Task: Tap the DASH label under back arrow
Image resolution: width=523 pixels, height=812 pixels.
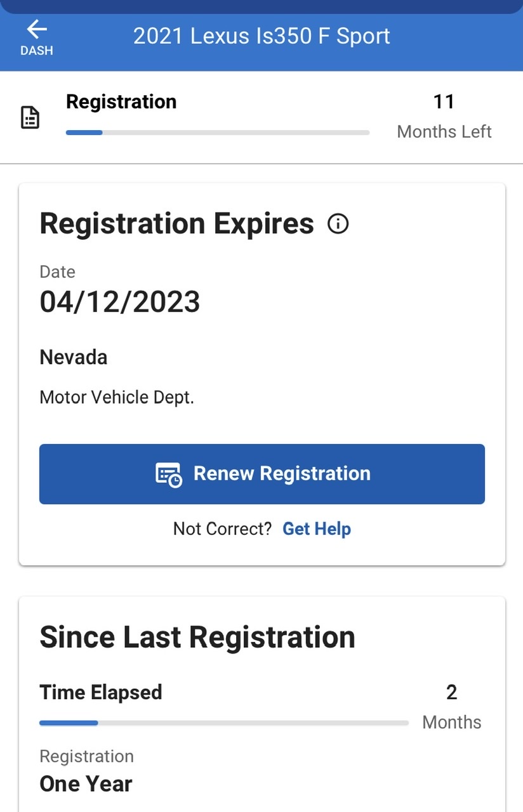Action: click(37, 51)
